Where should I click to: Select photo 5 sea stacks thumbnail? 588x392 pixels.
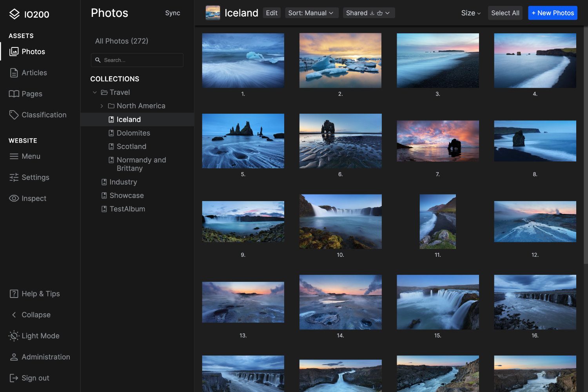[243, 141]
